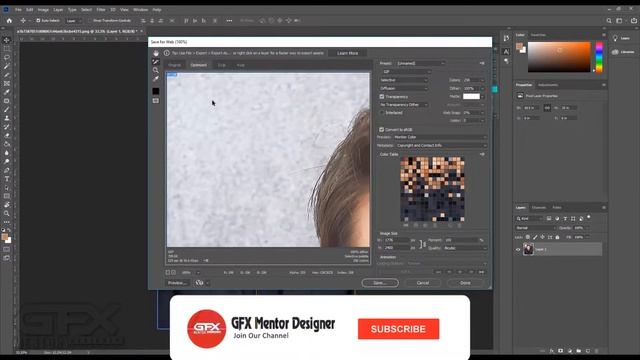Image resolution: width=640 pixels, height=360 pixels.
Task: Click the red SUBSCRIBE button
Action: pos(398,329)
